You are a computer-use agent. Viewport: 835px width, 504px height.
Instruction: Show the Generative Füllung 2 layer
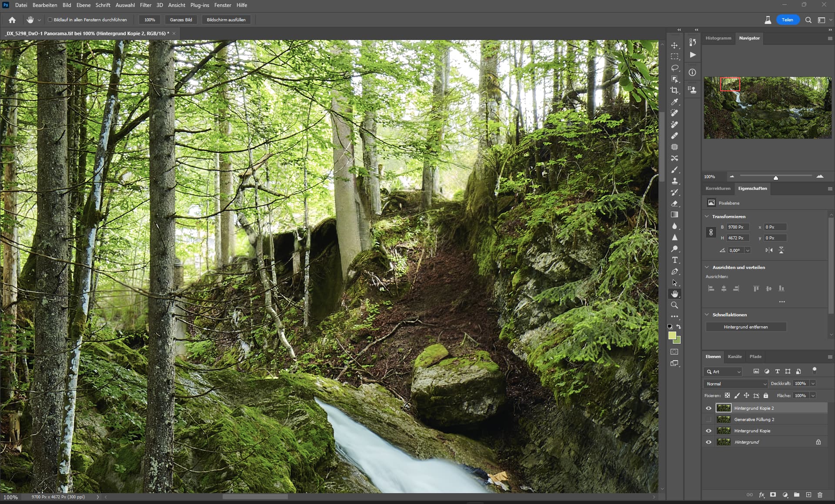pyautogui.click(x=708, y=419)
